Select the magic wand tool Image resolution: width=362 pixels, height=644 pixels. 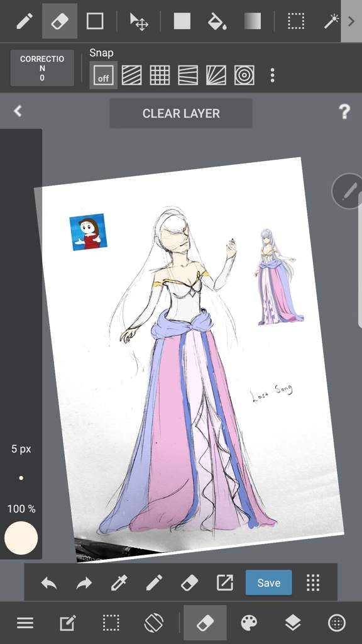click(x=331, y=21)
